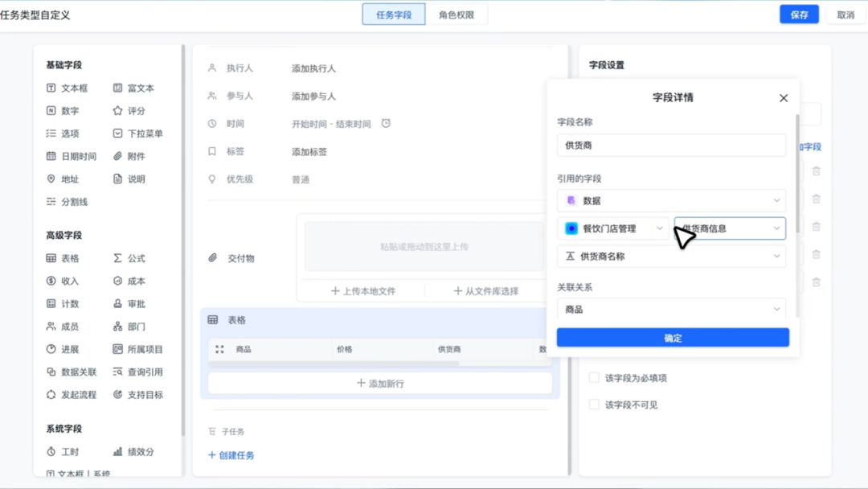The height and width of the screenshot is (489, 868).
Task: Select the 评分 star rating field
Action: 129,111
